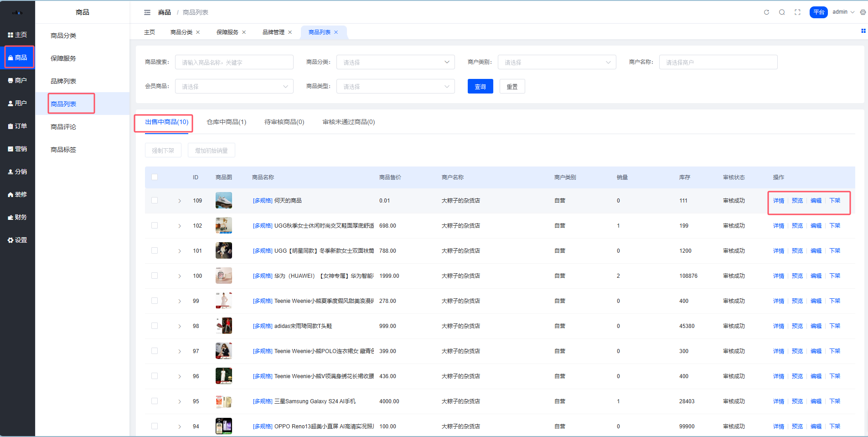Open the search magnifier icon
The width and height of the screenshot is (868, 437).
782,12
